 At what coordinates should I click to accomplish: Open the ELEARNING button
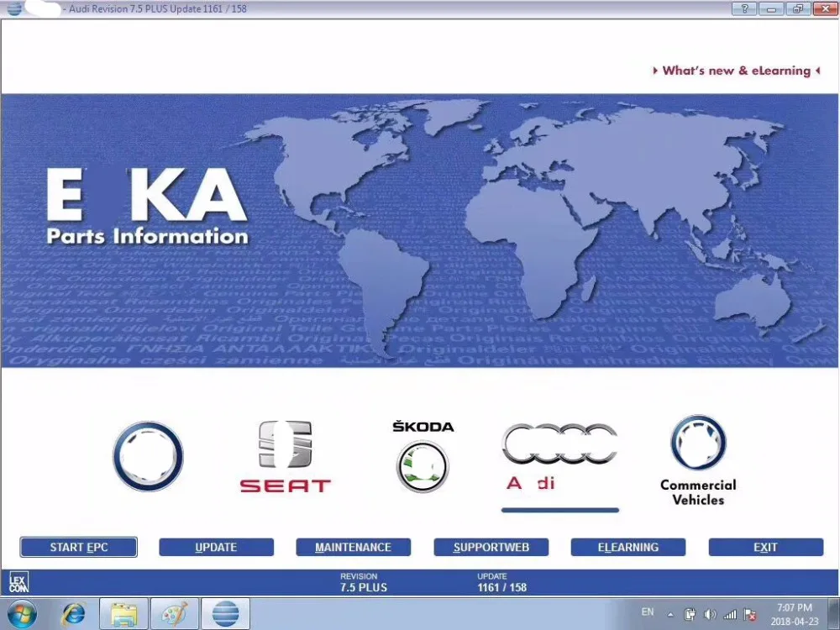pyautogui.click(x=628, y=547)
